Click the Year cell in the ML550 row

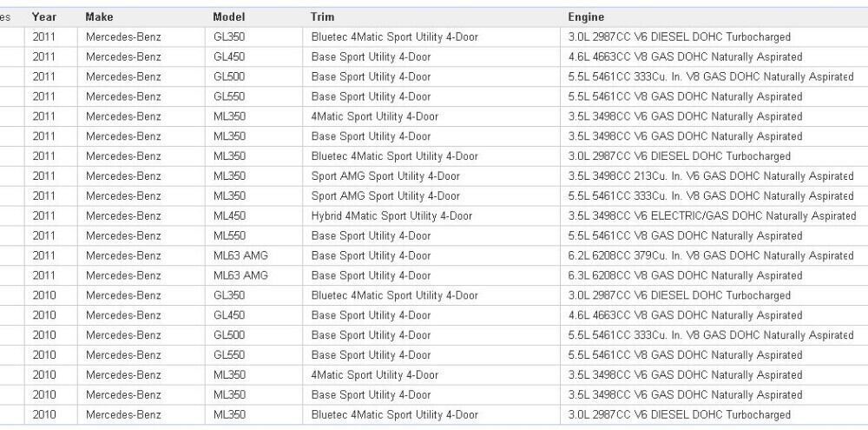pos(44,236)
